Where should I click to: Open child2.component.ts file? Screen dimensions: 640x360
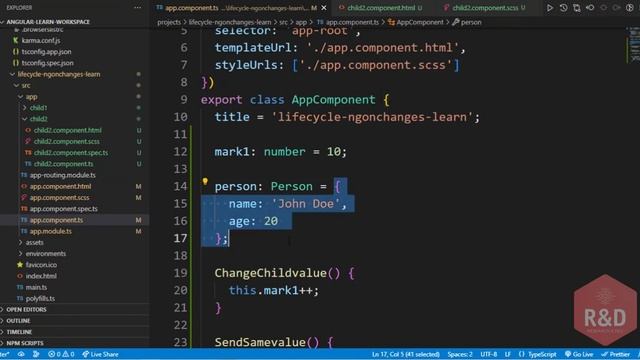point(63,164)
